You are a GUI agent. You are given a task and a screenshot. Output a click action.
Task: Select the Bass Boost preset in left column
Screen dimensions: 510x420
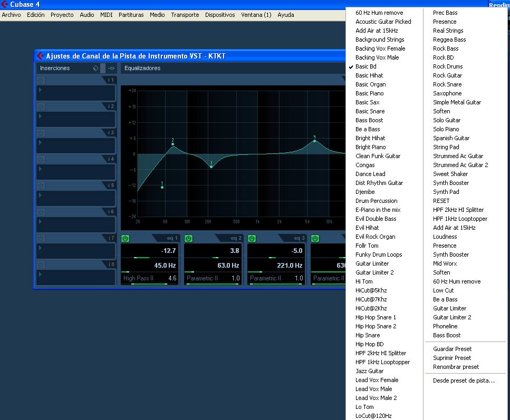click(x=369, y=120)
